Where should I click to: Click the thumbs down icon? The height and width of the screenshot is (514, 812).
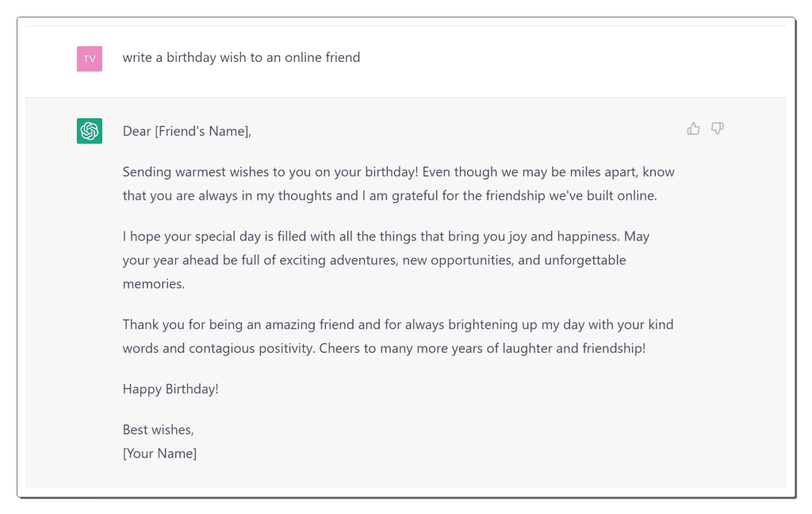[717, 128]
